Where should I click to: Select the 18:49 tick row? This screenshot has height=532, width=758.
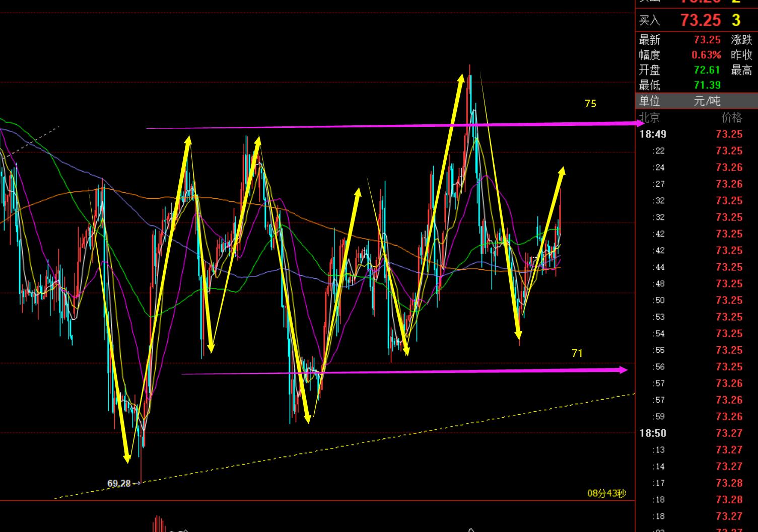click(x=697, y=134)
